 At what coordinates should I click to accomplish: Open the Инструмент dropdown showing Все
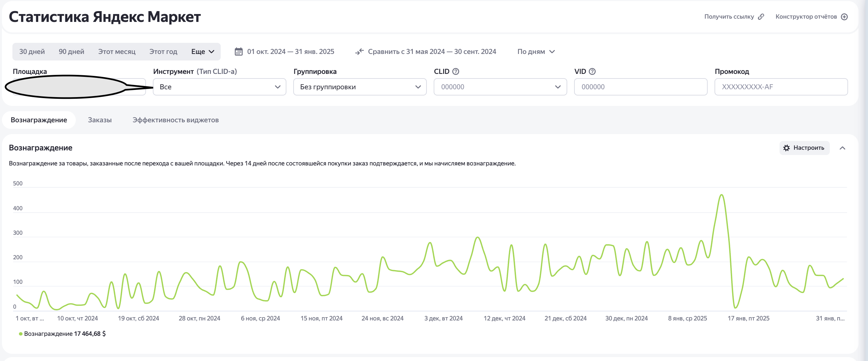(220, 87)
